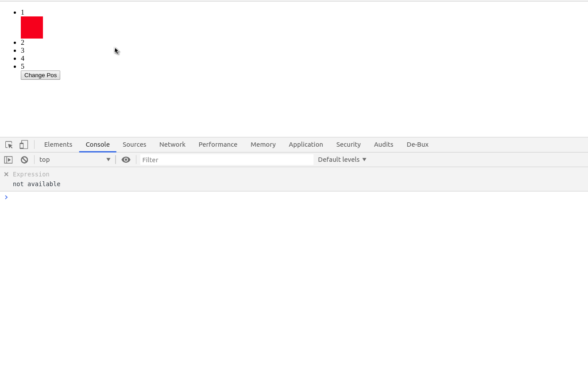Viewport: 588px width, 375px height.
Task: Select the Console tab
Action: 98,145
